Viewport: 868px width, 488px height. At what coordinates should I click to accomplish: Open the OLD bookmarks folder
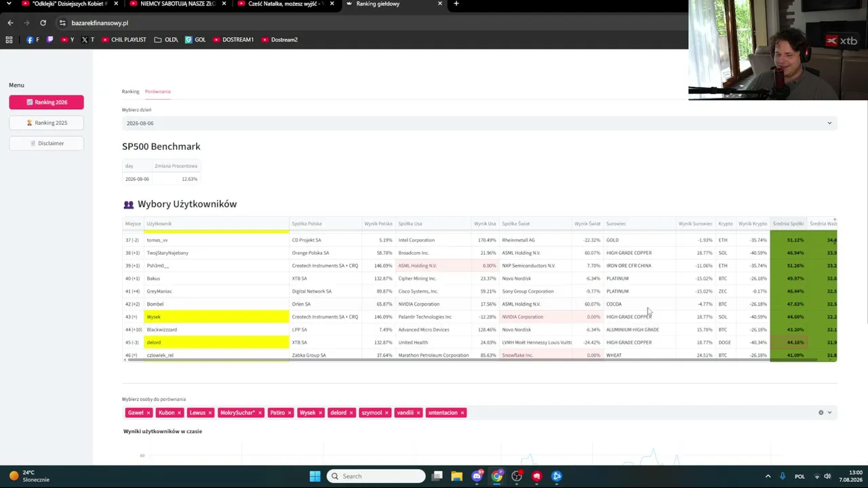pos(166,40)
